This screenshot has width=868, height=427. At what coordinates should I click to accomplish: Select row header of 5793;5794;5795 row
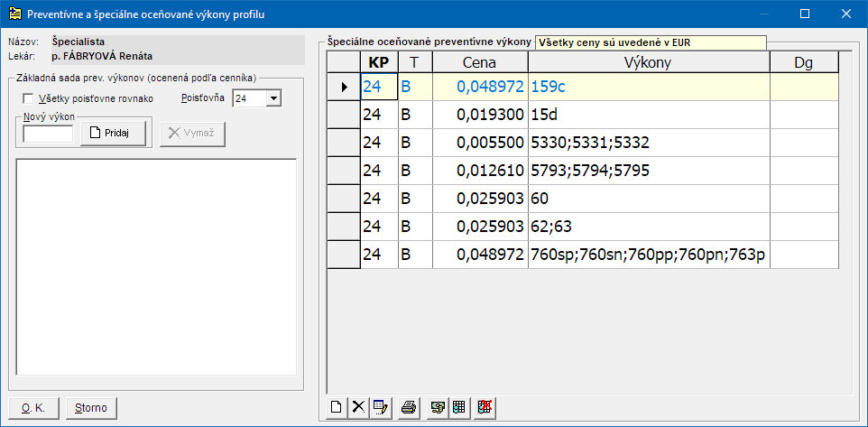coord(344,171)
